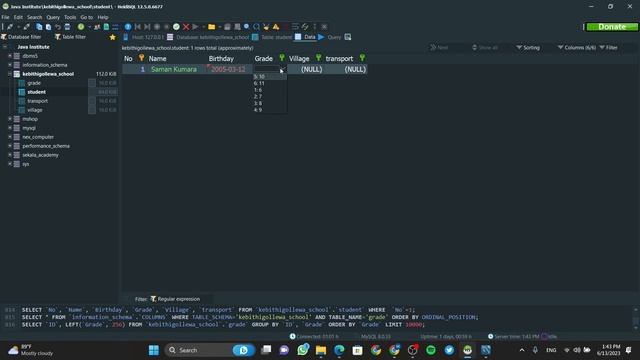Click the Sorting button
The image size is (640, 360).
click(528, 48)
